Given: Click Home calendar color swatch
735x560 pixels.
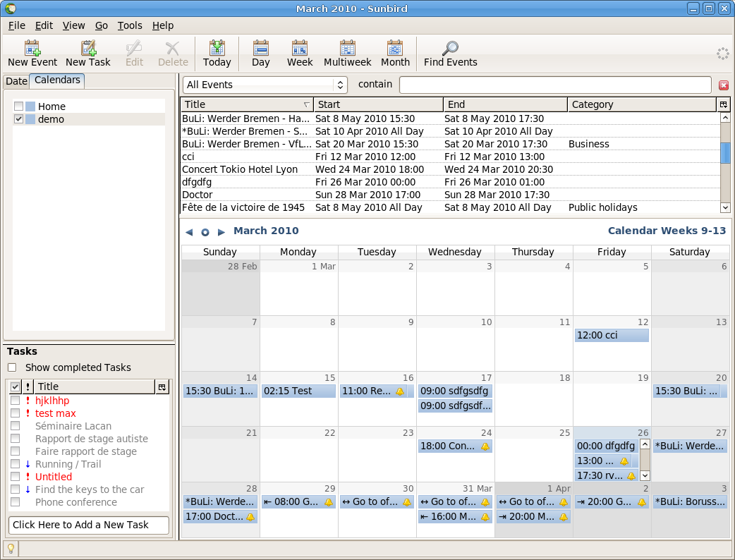Looking at the screenshot, I should (x=30, y=106).
